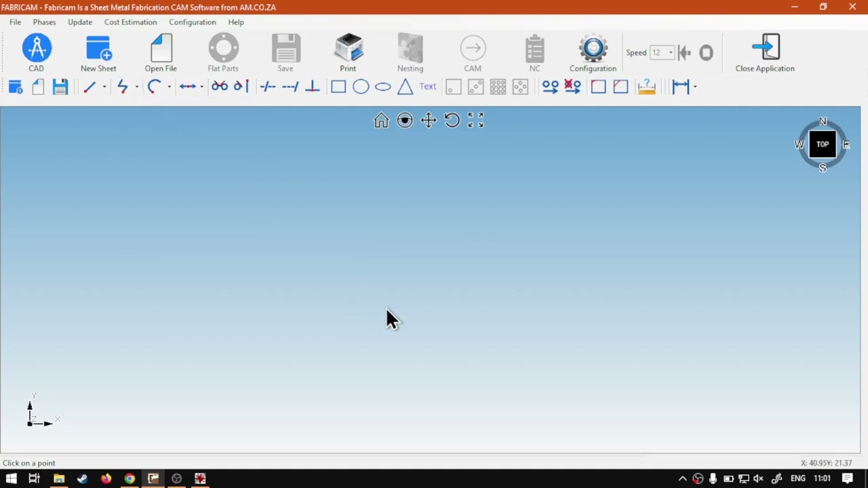
Task: Reset viewport to Home view
Action: pos(381,121)
